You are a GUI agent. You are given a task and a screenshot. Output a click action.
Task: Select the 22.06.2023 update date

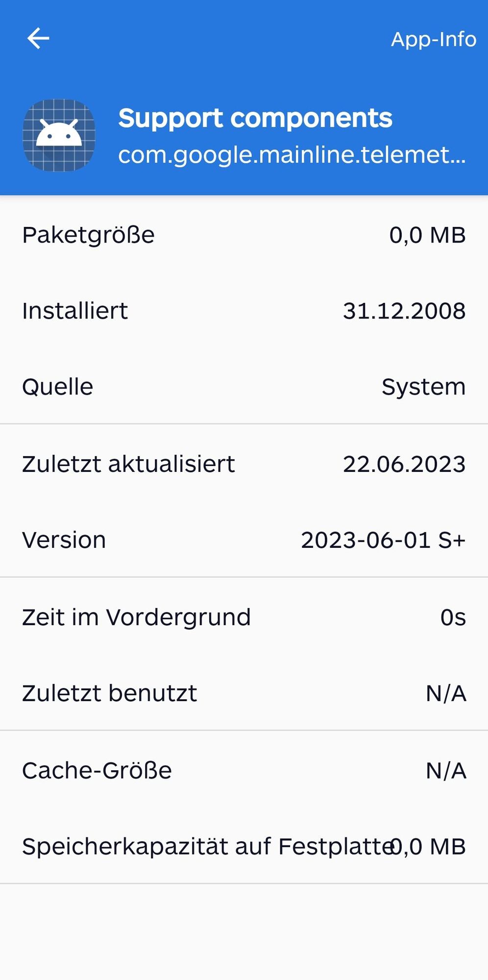coord(404,464)
